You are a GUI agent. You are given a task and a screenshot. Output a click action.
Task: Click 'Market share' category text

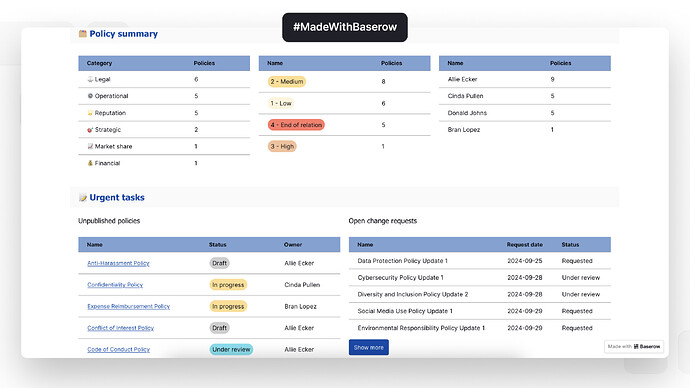tap(114, 146)
